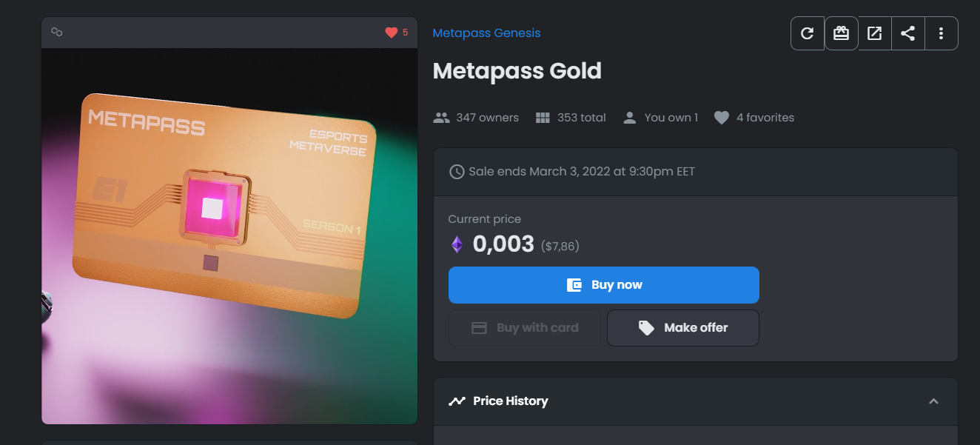This screenshot has width=980, height=445.
Task: Collapse the Price History section chevron
Action: pos(933,401)
